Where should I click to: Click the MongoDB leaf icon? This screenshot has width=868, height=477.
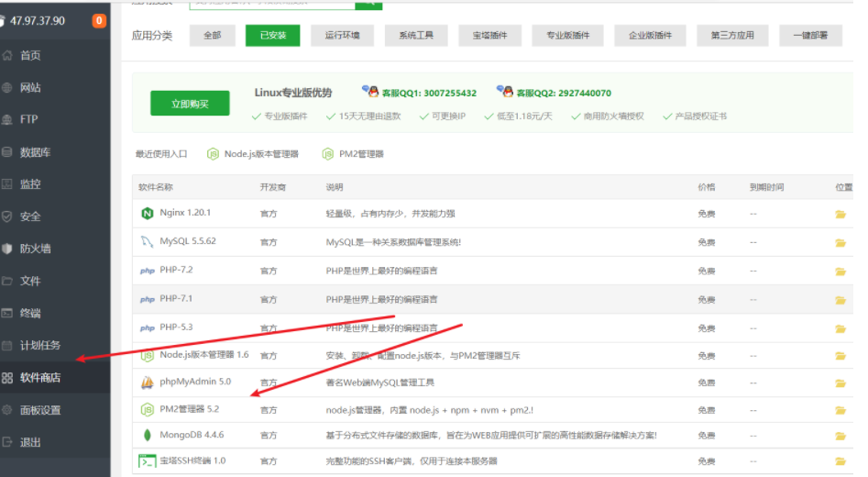click(147, 435)
